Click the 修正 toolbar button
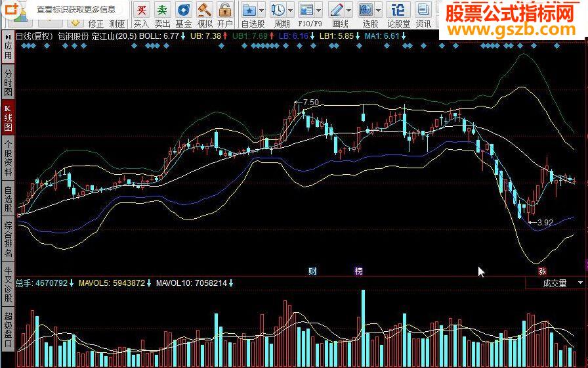588x368 pixels. 96,24
